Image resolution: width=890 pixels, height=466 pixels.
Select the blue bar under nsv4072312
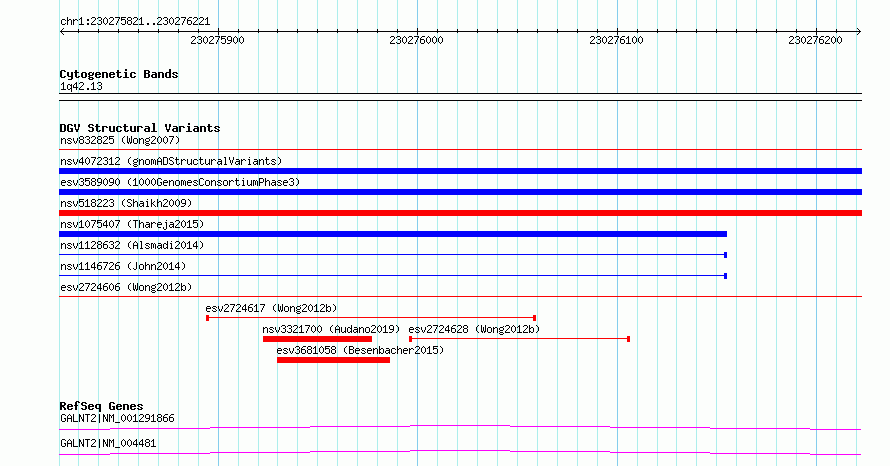(460, 171)
